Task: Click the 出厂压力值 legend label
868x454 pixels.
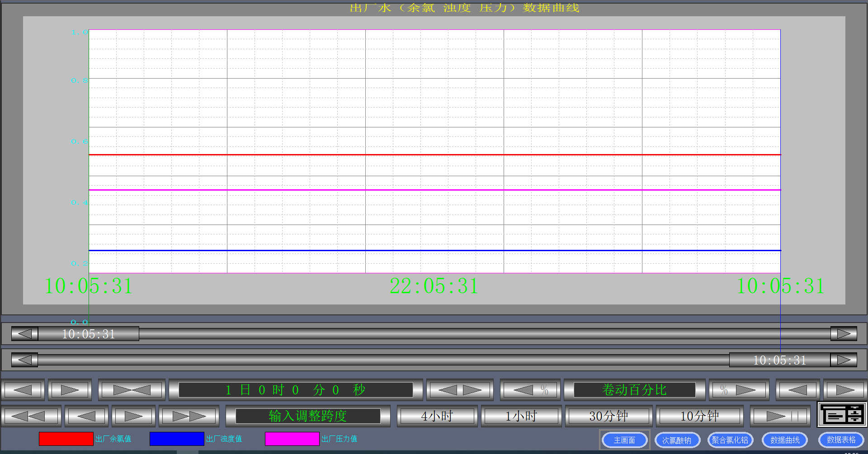Action: coord(339,439)
